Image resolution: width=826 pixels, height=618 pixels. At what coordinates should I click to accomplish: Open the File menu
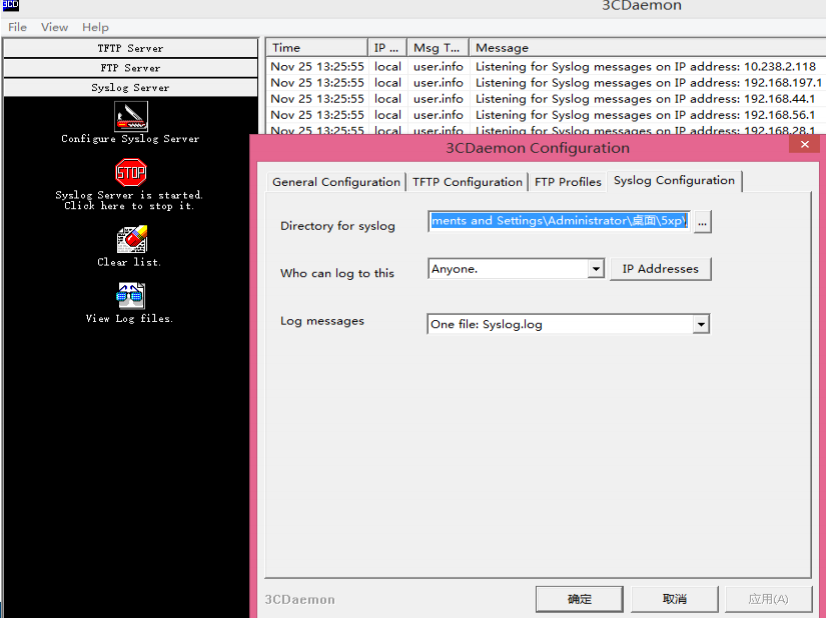(17, 27)
